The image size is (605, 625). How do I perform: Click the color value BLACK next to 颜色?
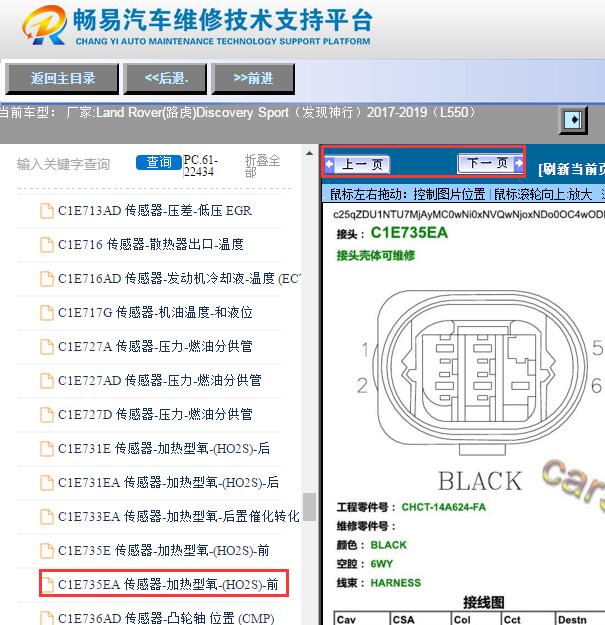[388, 545]
